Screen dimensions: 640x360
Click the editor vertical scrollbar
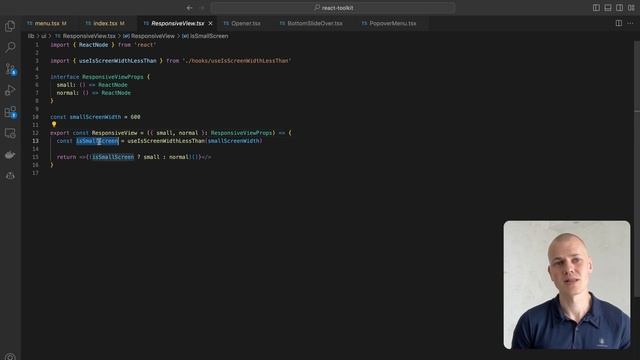pyautogui.click(x=637, y=168)
